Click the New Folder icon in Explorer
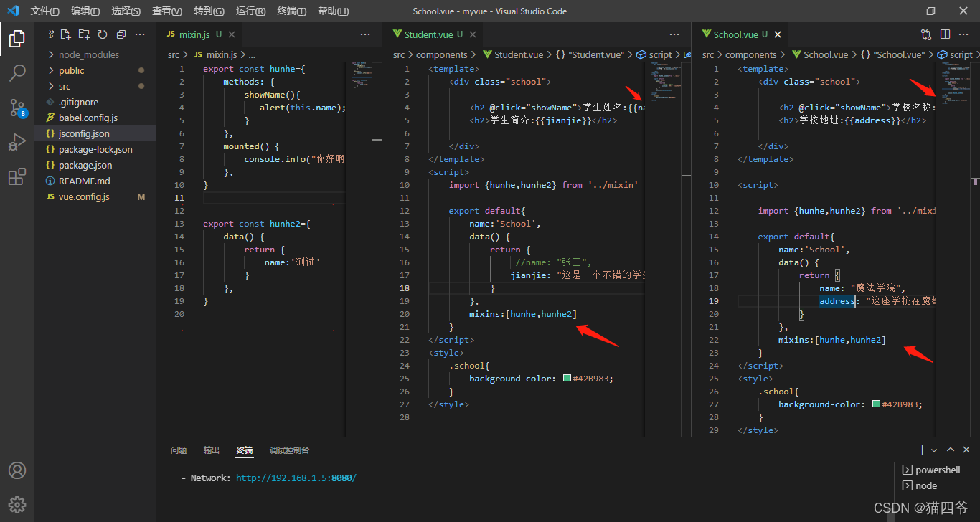This screenshot has height=522, width=980. click(84, 34)
